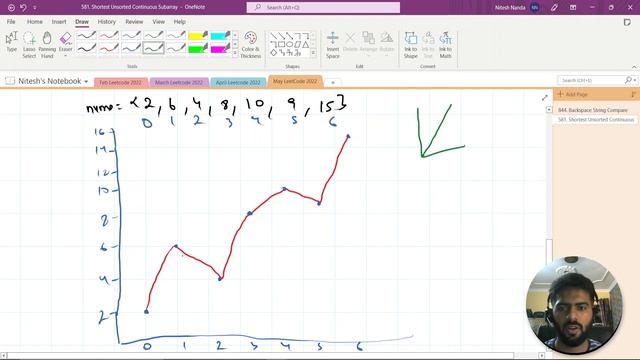Open the Draw ribbon tab

[82, 22]
